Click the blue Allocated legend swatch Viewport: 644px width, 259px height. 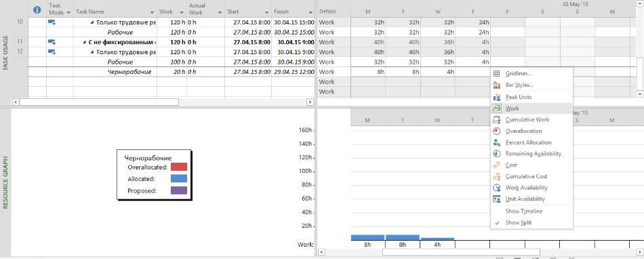coord(179,178)
